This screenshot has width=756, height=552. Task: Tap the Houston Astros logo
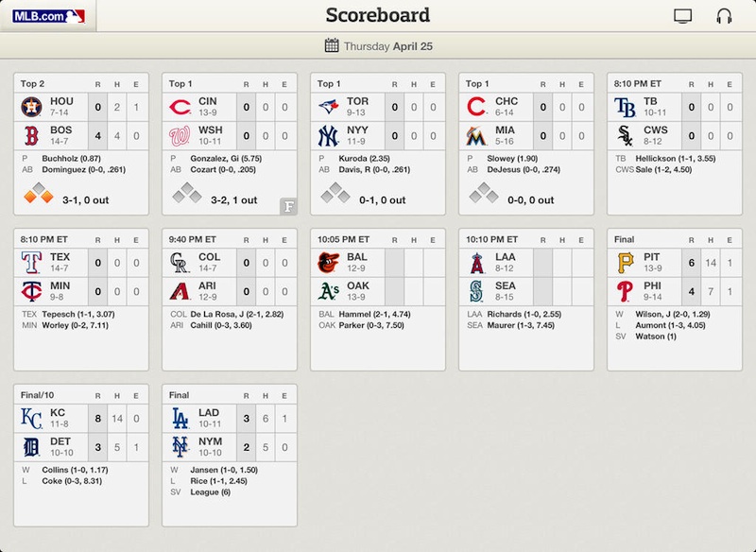[x=31, y=107]
